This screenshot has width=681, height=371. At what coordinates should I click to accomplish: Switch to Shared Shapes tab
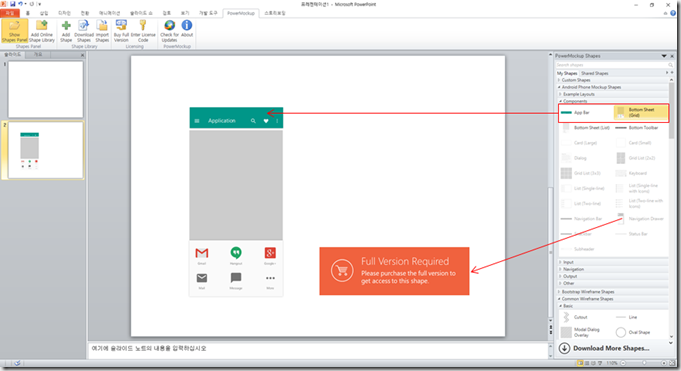click(595, 73)
